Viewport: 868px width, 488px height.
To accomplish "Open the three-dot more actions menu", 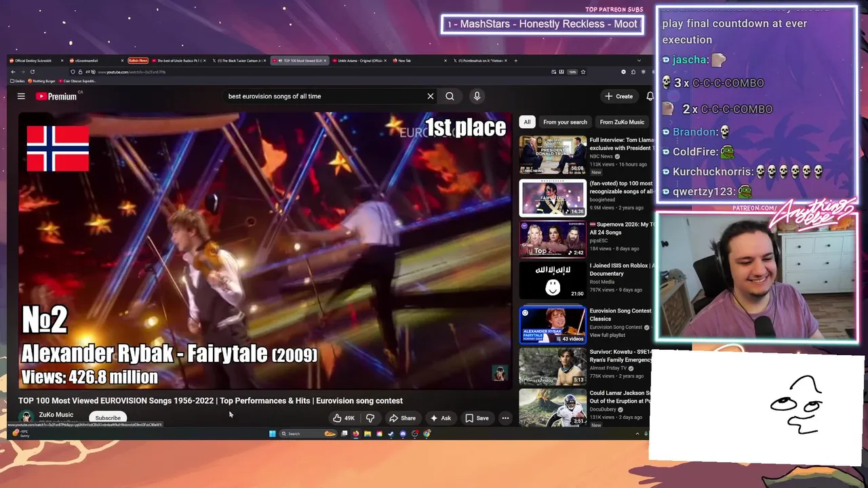I will click(x=505, y=418).
